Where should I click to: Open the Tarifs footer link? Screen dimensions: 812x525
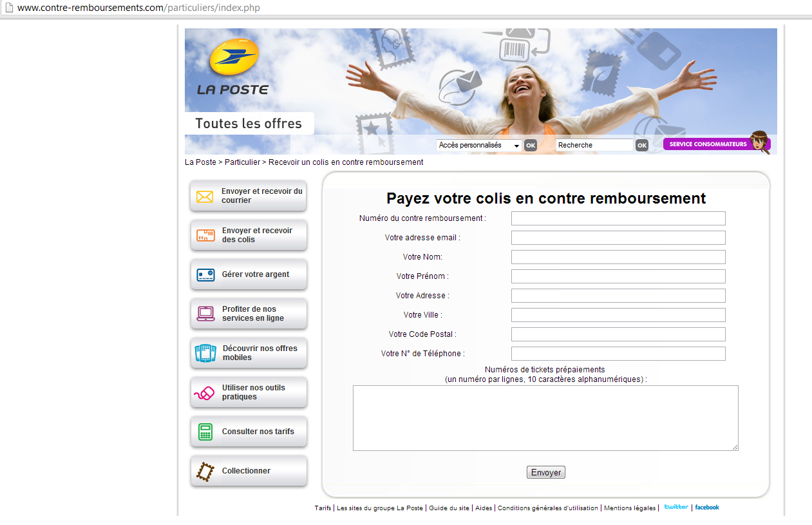323,508
